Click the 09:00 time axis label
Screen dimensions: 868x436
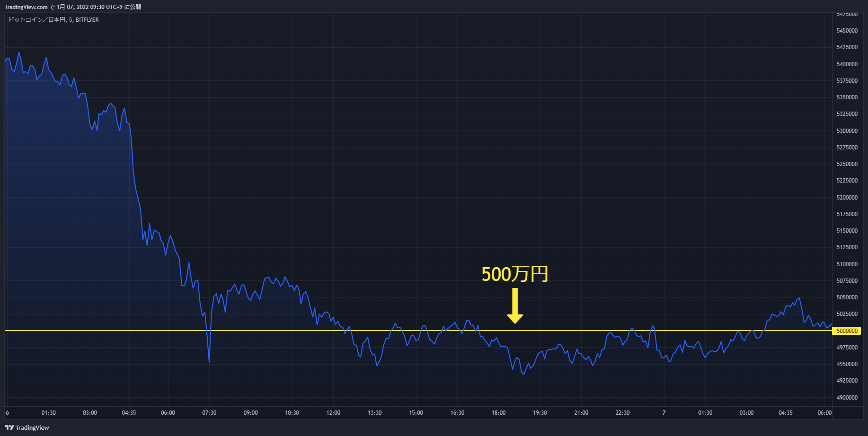pyautogui.click(x=251, y=413)
